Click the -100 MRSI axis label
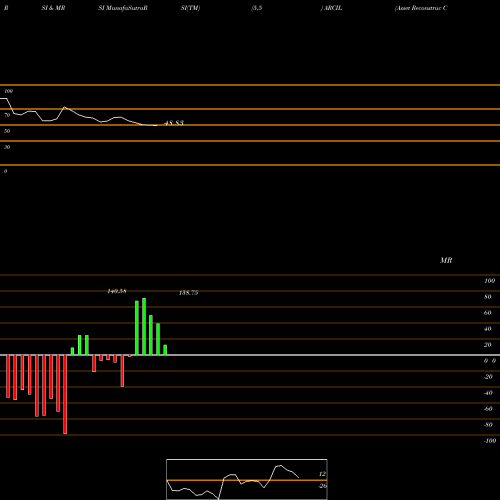 (x=490, y=441)
